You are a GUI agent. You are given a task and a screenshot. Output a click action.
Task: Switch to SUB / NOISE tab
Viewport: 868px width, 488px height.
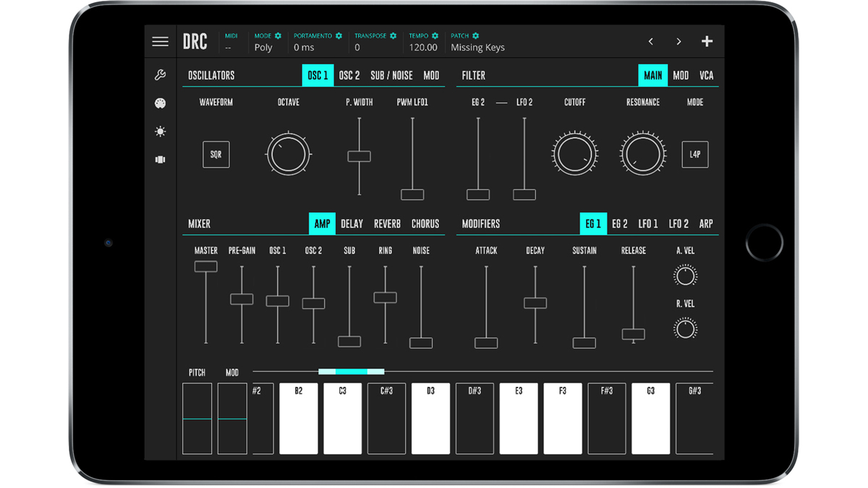pyautogui.click(x=391, y=75)
